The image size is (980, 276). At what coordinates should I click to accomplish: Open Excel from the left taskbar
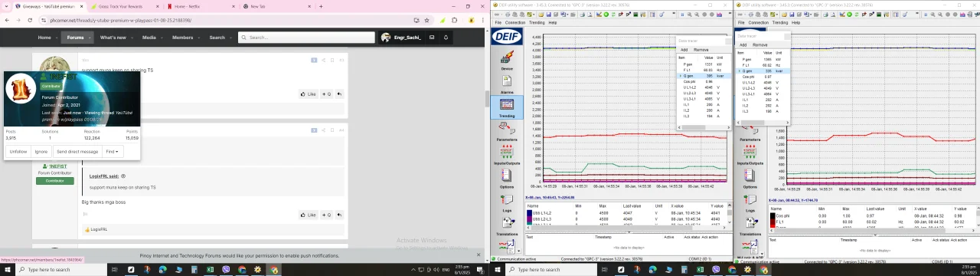[x=211, y=270]
